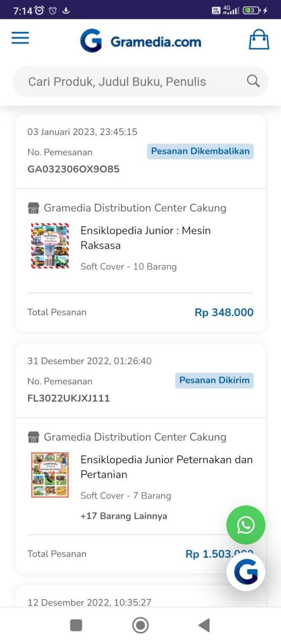Click the store icon above Ensiklopedia Junior Peternakan
The height and width of the screenshot is (644, 281).
coord(34,437)
